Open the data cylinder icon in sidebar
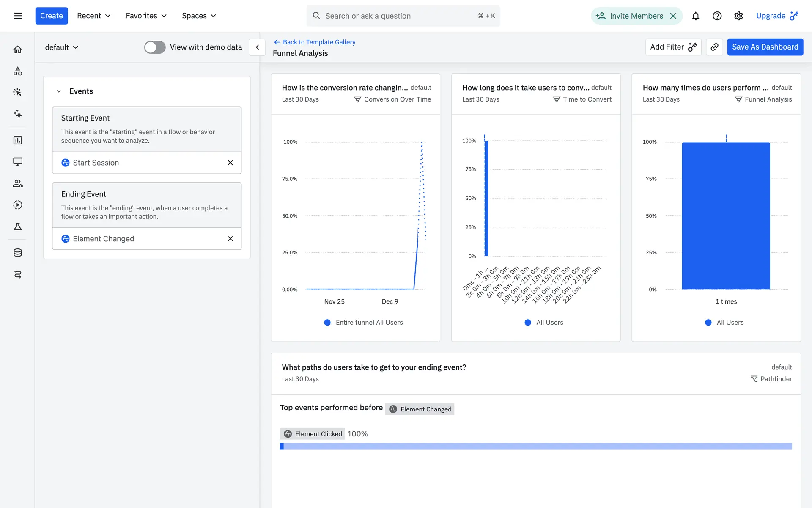The image size is (812, 508). pos(18,253)
